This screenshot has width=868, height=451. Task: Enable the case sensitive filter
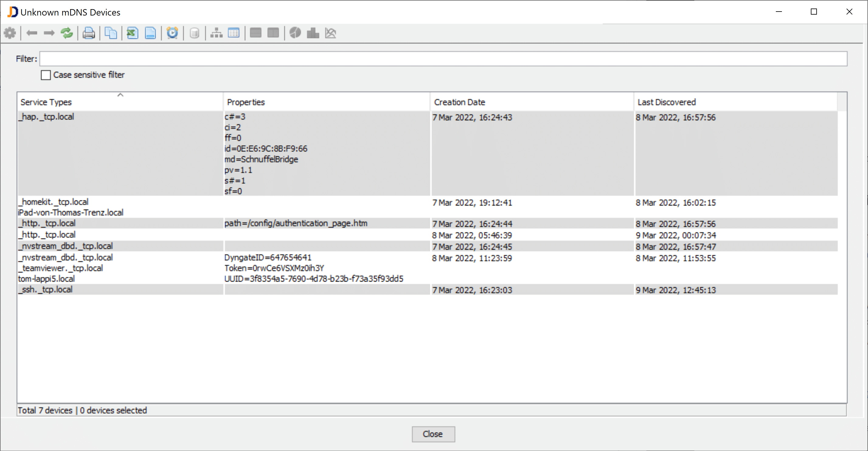46,75
